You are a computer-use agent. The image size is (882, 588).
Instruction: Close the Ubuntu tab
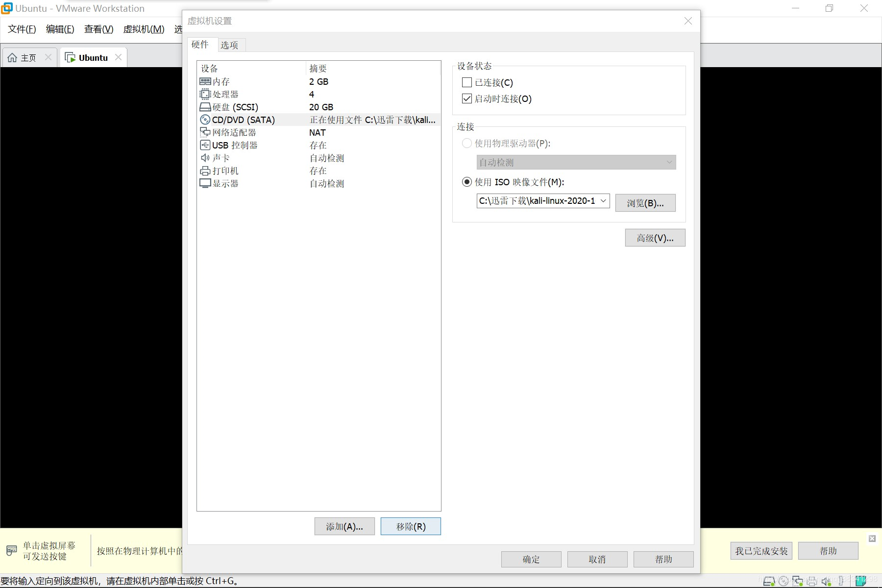(118, 57)
